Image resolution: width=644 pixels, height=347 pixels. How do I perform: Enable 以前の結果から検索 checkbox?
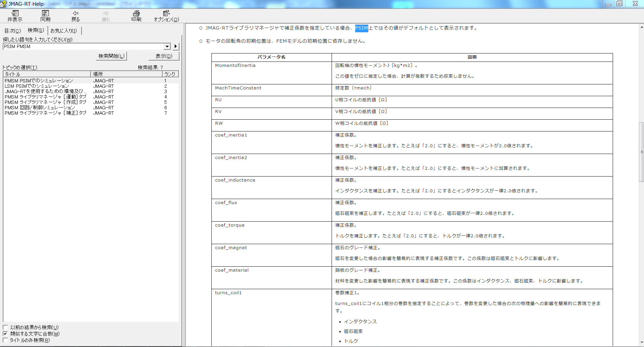[x=5, y=327]
